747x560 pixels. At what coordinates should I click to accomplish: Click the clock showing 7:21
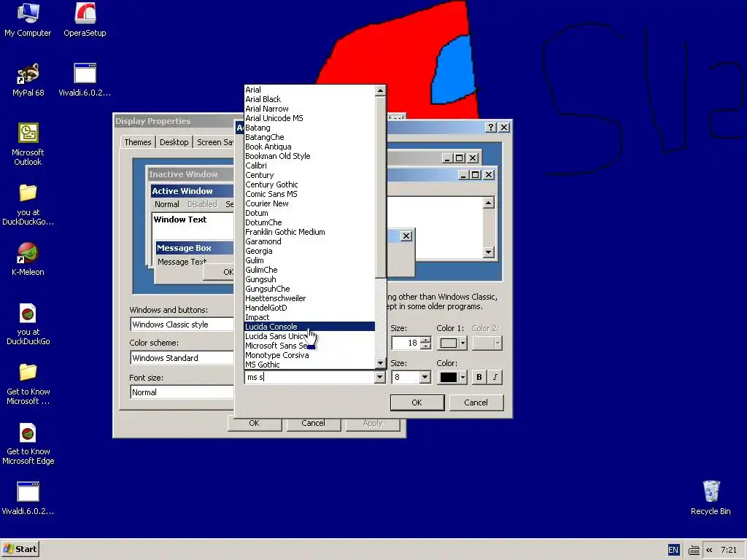729,550
